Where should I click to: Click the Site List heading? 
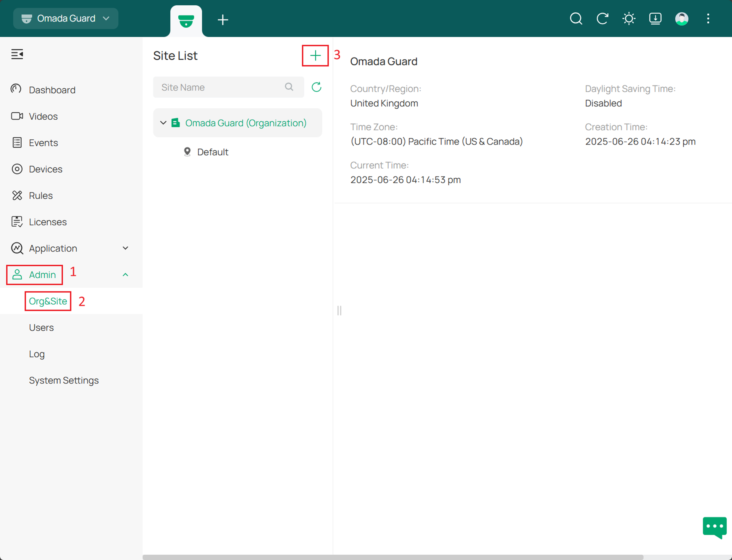175,56
